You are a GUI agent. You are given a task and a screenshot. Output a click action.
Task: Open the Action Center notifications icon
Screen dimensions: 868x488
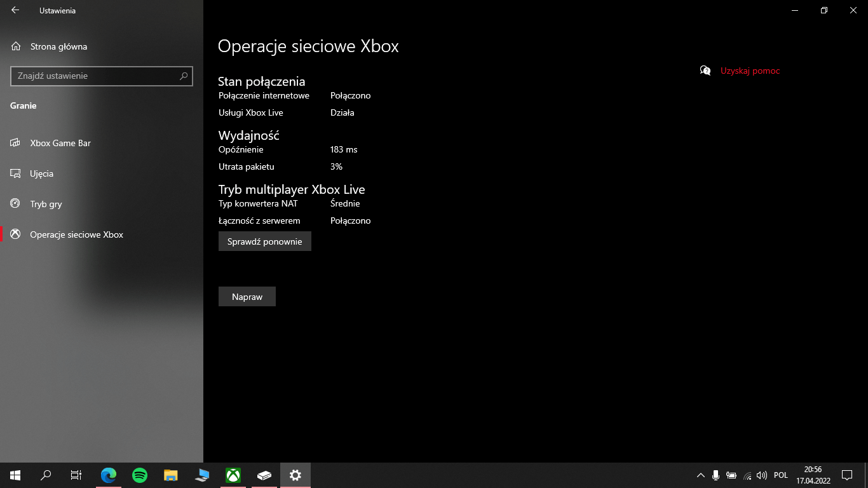pyautogui.click(x=847, y=475)
